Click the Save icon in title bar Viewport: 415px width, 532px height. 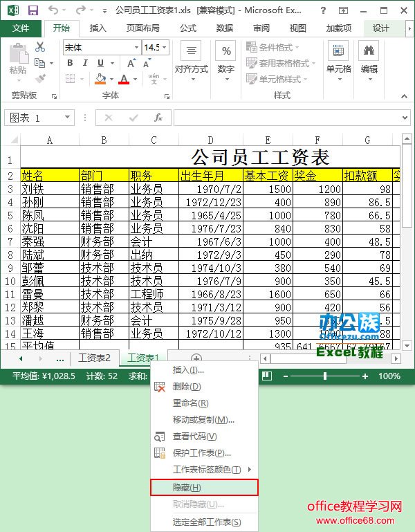[33, 10]
